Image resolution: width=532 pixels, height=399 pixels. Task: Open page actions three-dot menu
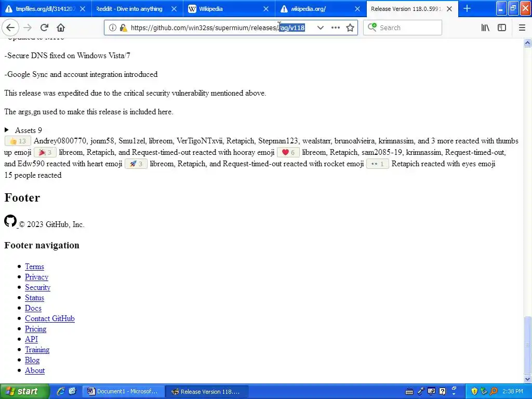tap(335, 28)
